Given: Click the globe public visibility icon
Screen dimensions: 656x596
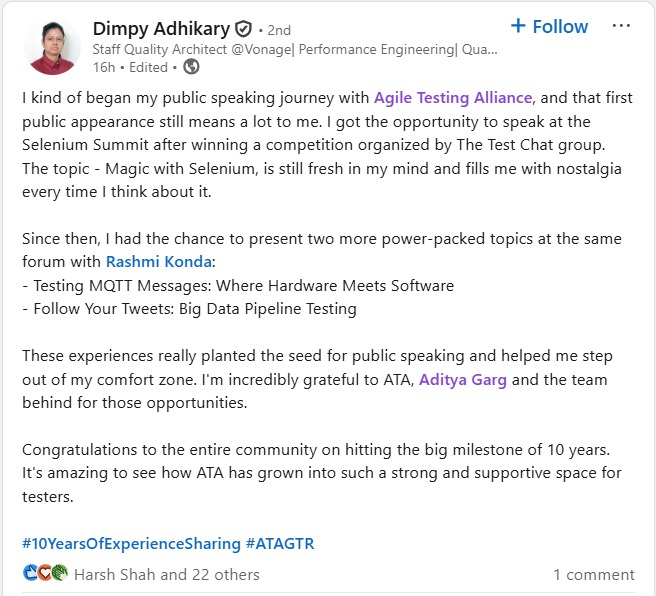Looking at the screenshot, I should pyautogui.click(x=192, y=67).
